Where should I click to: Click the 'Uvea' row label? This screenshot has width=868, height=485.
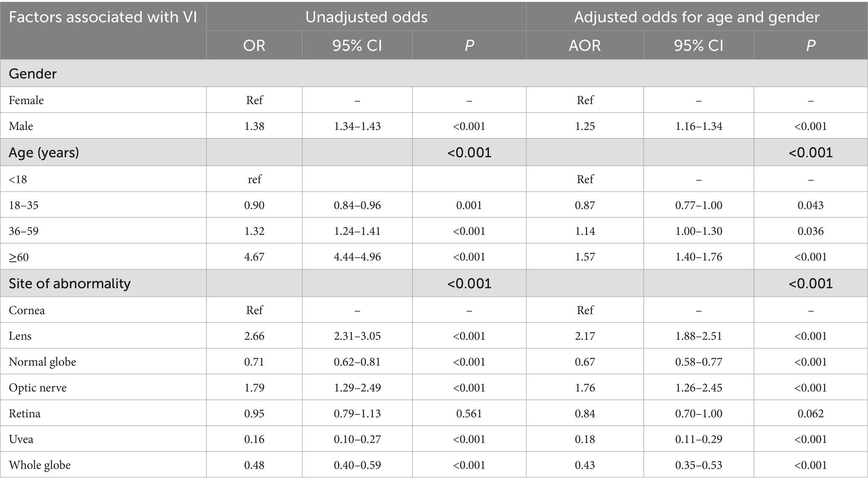[x=21, y=439]
